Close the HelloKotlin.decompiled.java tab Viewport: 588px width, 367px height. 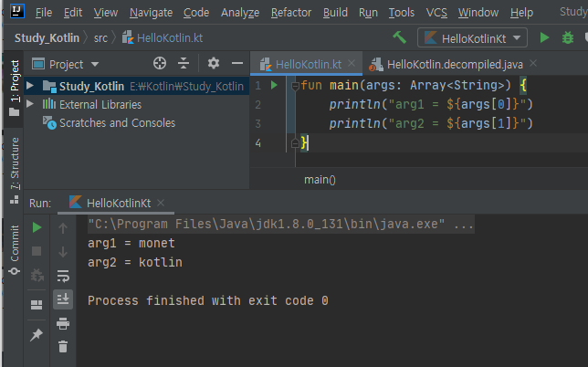533,63
